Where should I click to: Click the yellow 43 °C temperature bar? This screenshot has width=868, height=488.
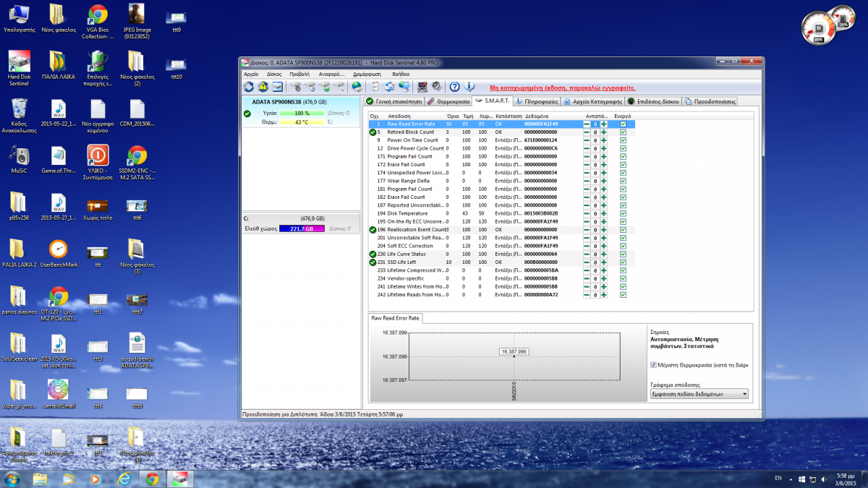(x=302, y=122)
